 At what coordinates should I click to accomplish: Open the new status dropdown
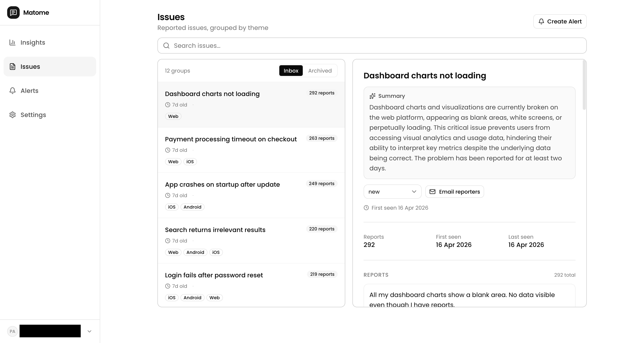point(392,192)
